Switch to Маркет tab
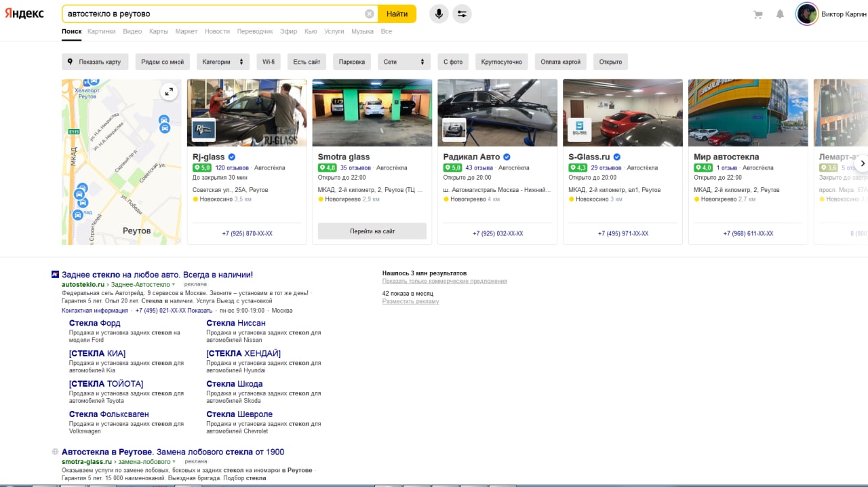Image resolution: width=868 pixels, height=487 pixels. pos(186,31)
